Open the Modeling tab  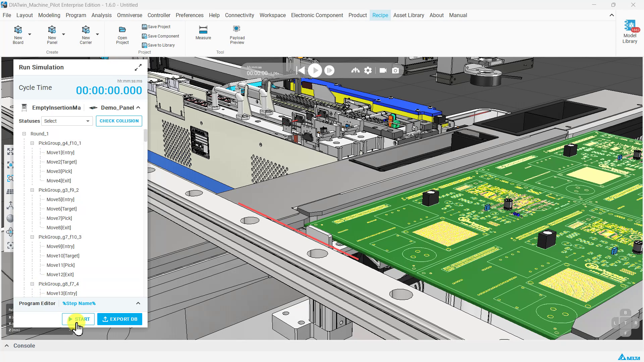(x=49, y=15)
